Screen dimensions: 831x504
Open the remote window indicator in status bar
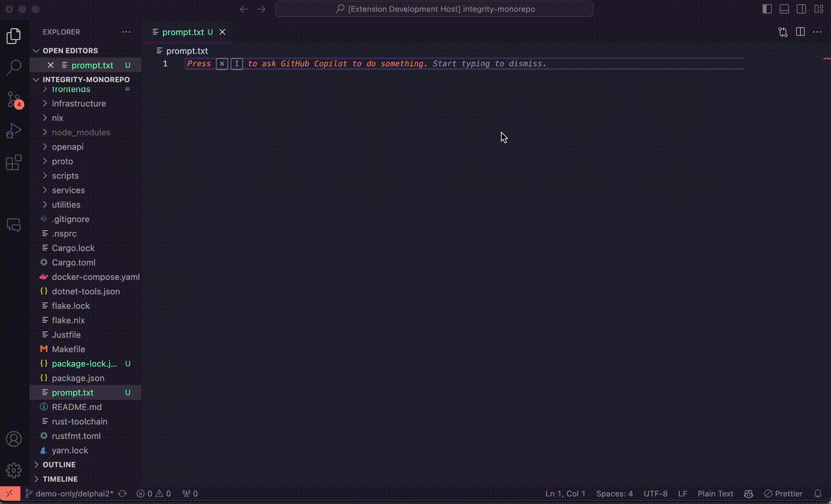pyautogui.click(x=9, y=494)
